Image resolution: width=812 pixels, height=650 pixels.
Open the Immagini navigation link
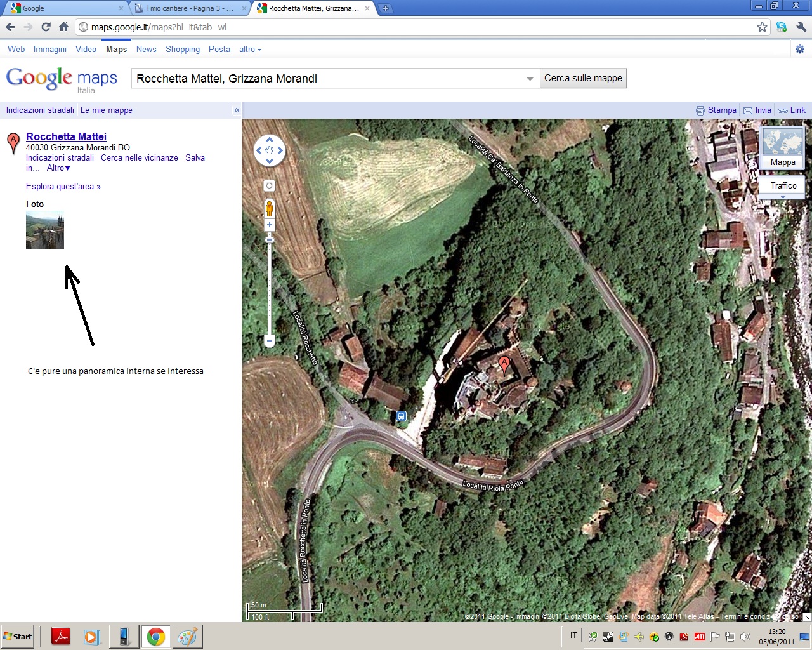[x=49, y=50]
